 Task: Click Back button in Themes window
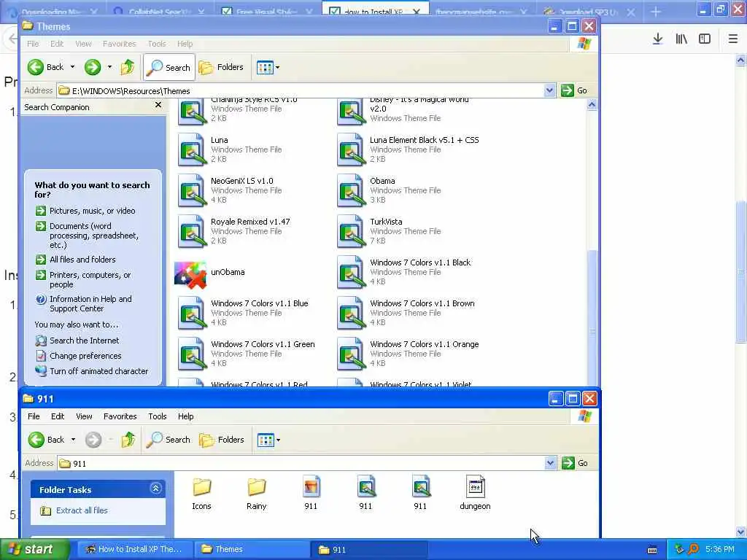point(46,67)
